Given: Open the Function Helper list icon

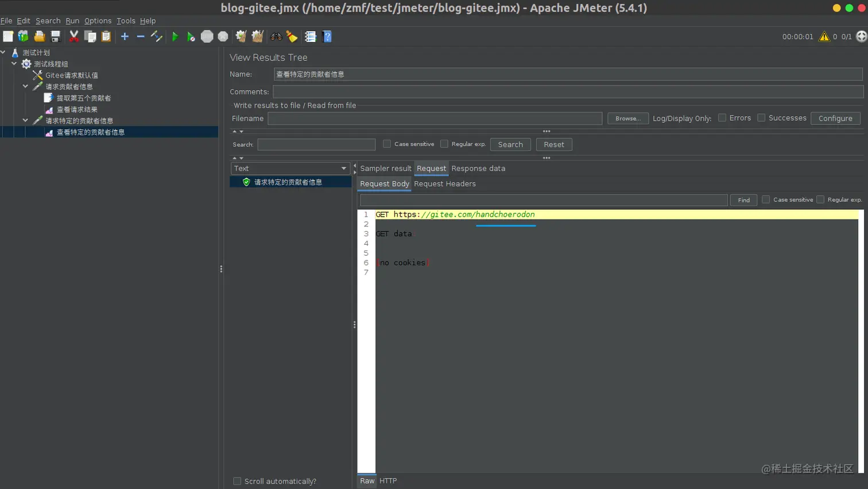Looking at the screenshot, I should click(311, 37).
